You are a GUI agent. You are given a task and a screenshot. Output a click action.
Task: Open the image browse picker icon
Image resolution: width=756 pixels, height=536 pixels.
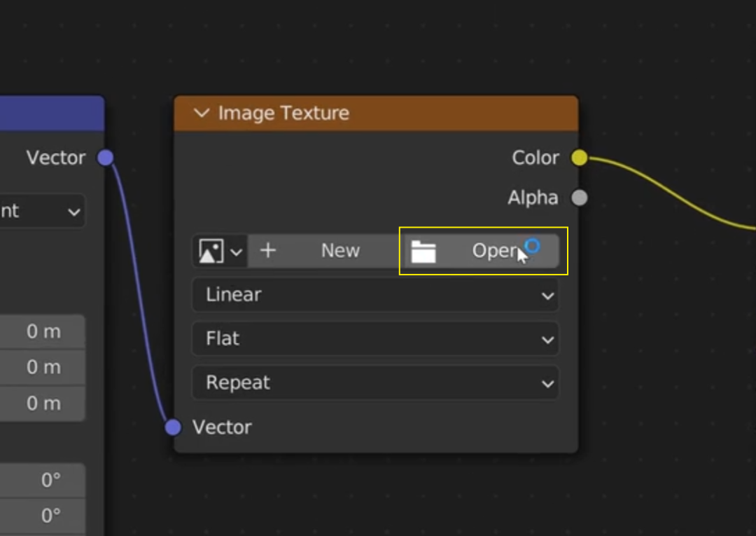coord(219,251)
